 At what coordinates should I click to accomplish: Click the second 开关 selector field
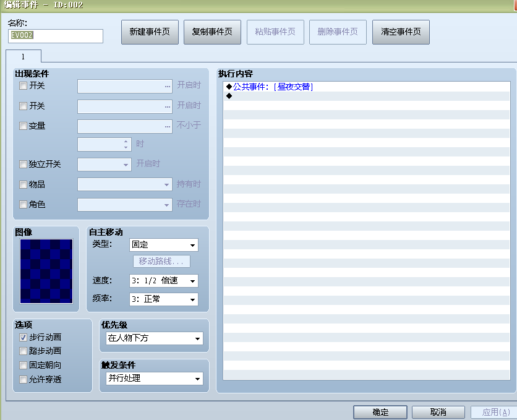point(125,106)
